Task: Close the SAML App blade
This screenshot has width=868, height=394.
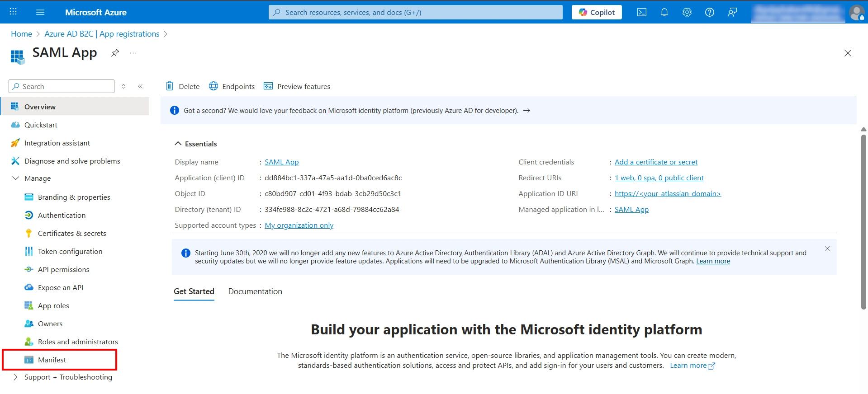Action: tap(848, 53)
